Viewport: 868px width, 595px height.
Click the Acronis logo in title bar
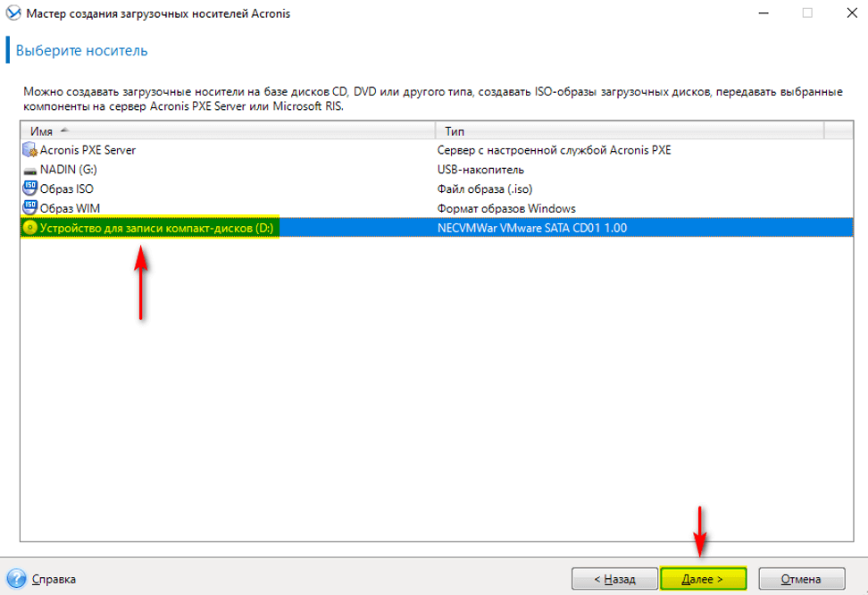coord(13,13)
